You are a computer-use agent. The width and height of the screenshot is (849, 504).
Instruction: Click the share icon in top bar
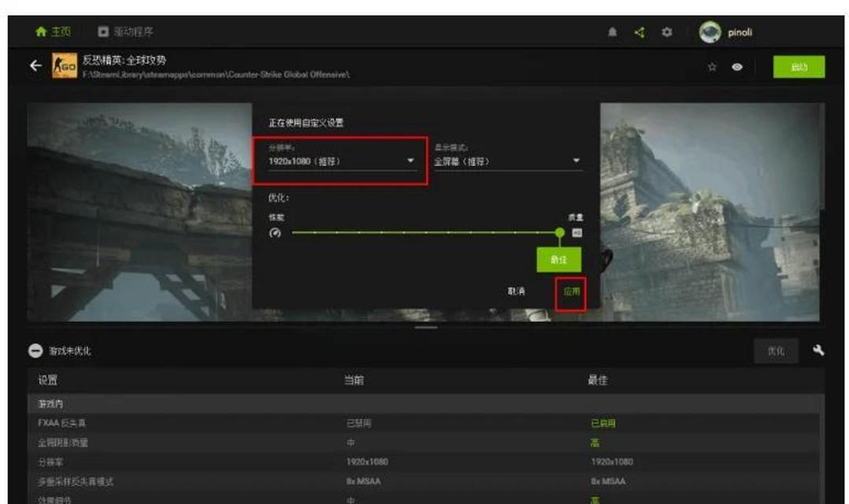pyautogui.click(x=640, y=32)
